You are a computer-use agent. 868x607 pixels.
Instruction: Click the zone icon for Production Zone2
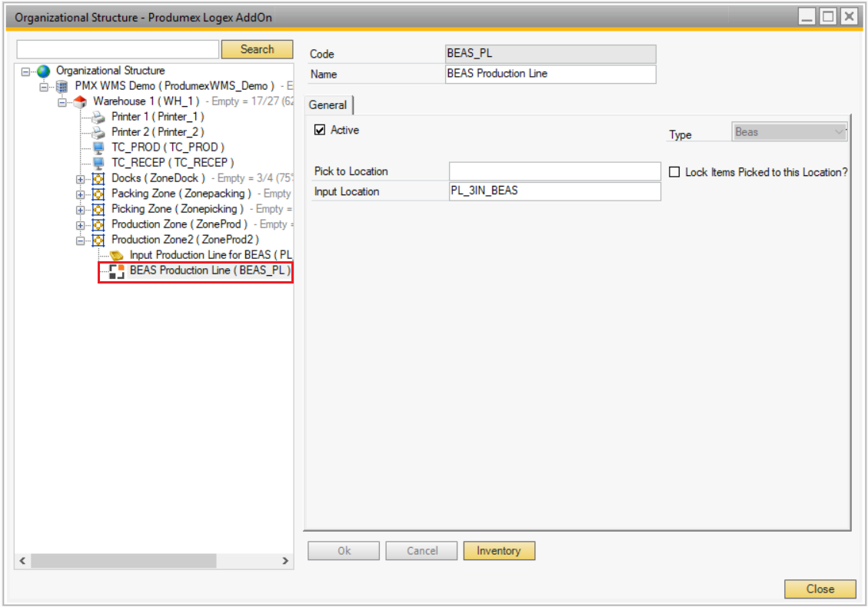coord(98,240)
